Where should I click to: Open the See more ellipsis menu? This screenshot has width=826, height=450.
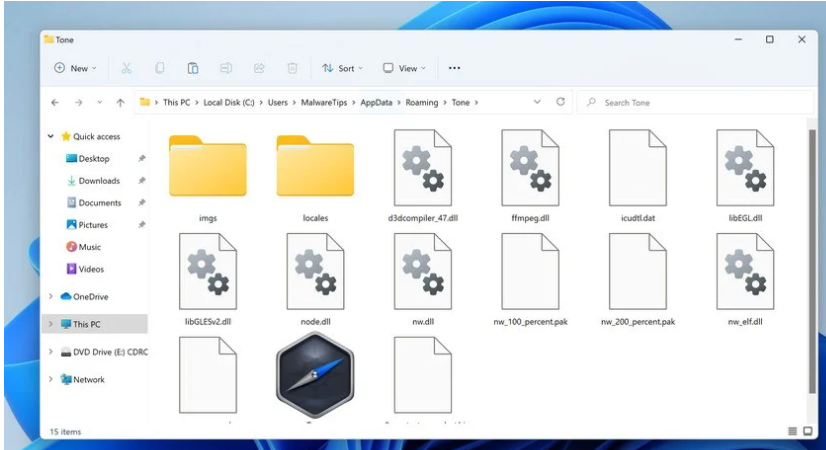(454, 68)
